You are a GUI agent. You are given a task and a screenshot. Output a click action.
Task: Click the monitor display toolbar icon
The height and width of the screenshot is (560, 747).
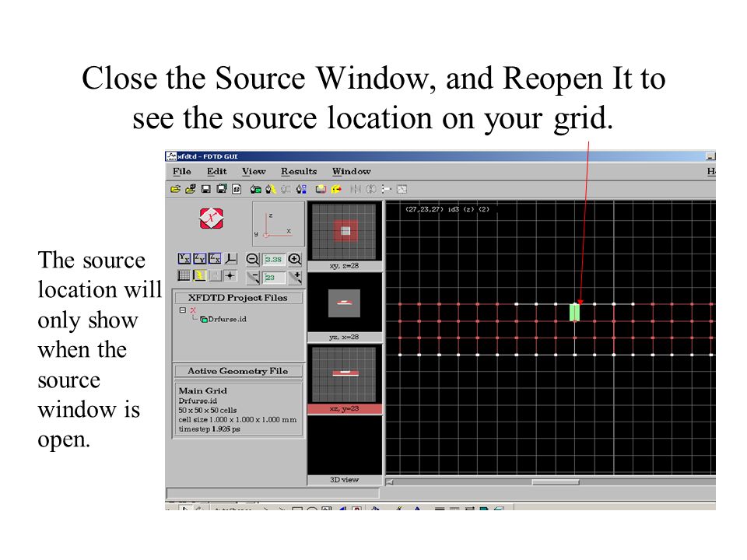coord(321,189)
